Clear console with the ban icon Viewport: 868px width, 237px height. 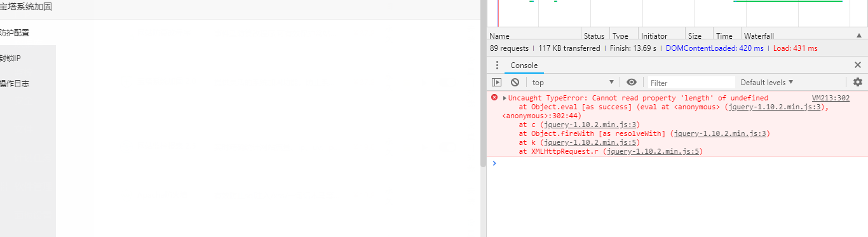coord(515,82)
